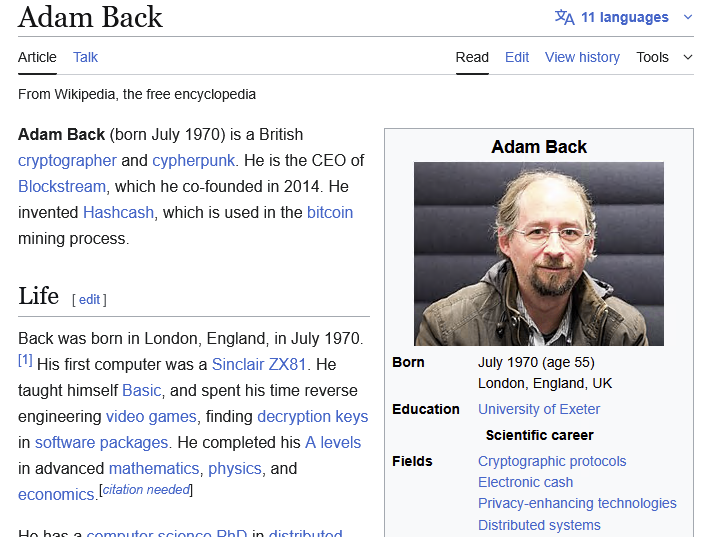Screen dimensions: 709x537
Task: Click the Fields label in infobox
Action: (x=412, y=461)
